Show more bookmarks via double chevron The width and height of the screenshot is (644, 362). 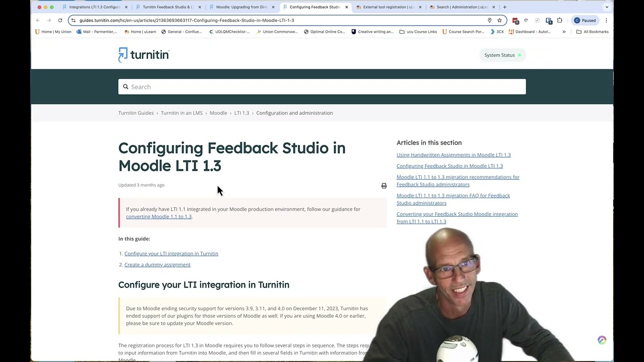pyautogui.click(x=564, y=32)
